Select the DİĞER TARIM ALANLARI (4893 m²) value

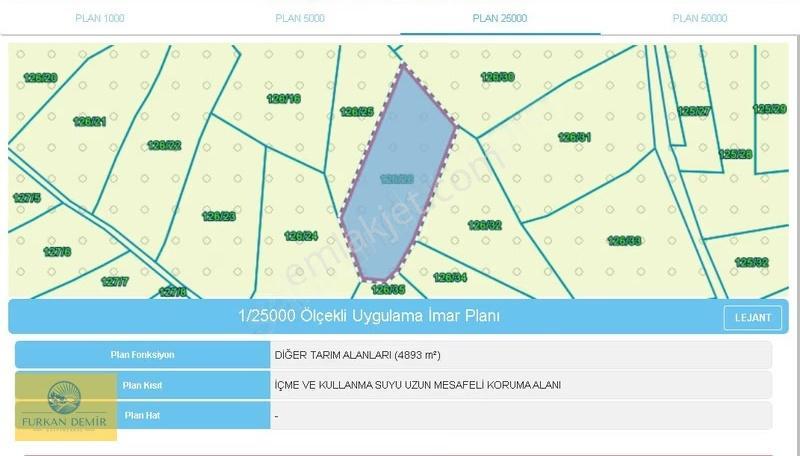point(358,355)
